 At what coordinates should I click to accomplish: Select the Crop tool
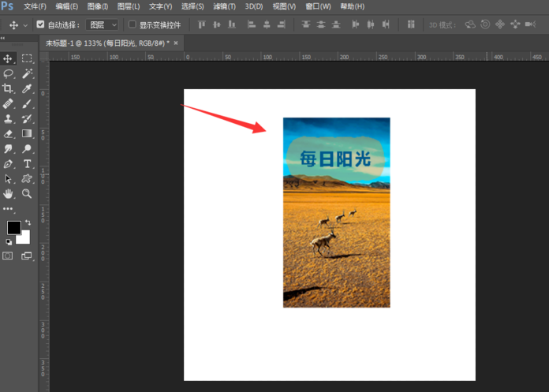[9, 88]
